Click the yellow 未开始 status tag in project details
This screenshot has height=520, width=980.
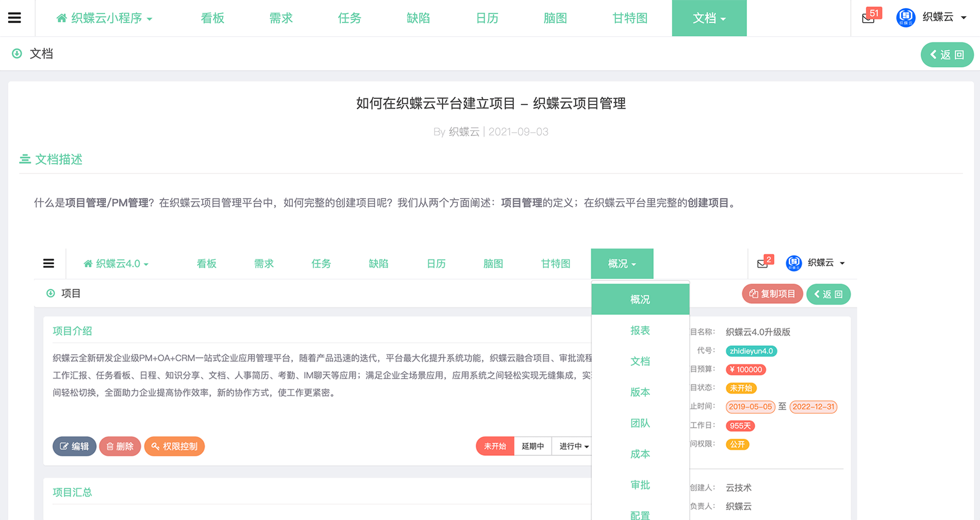click(741, 388)
